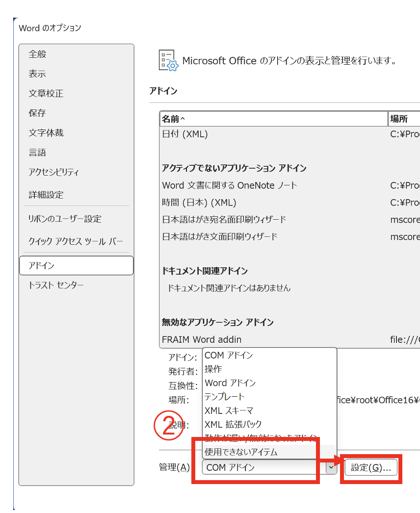420x513 pixels.
Task: Choose XML 拡張パック option
Action: pyautogui.click(x=233, y=424)
